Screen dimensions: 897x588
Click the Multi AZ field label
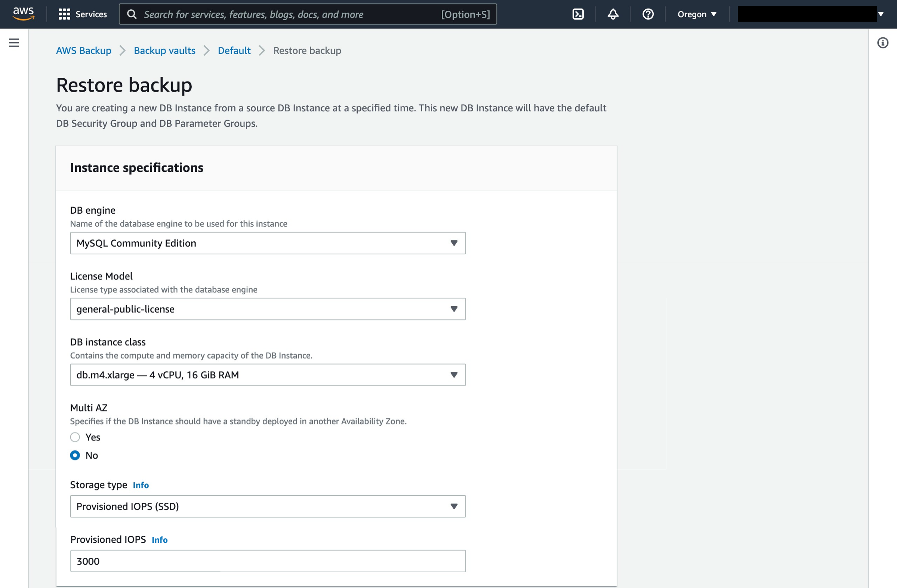(x=89, y=408)
